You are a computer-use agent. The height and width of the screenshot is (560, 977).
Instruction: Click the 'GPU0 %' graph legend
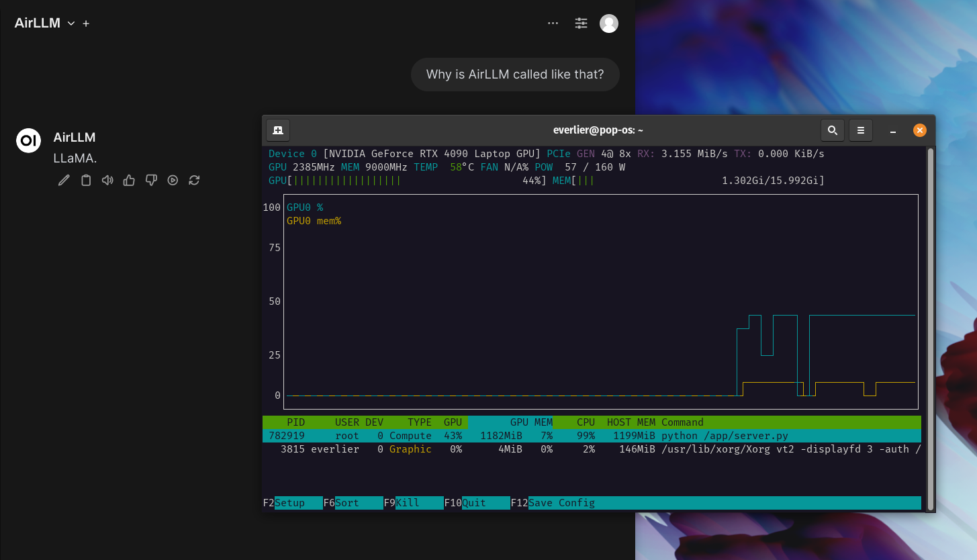[x=305, y=207]
